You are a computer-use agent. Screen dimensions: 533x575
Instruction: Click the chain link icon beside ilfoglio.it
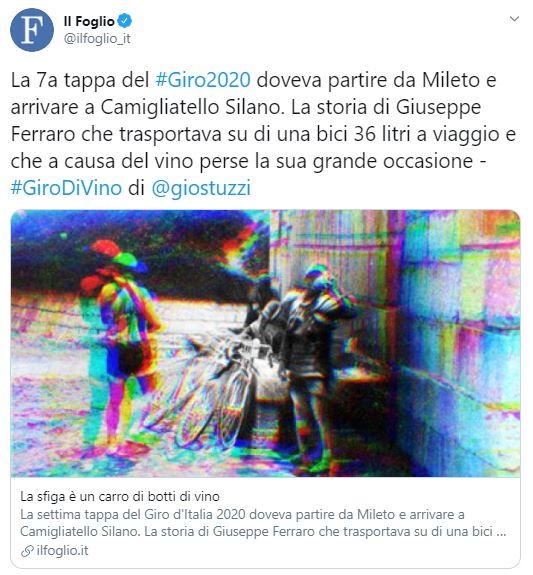point(27,551)
